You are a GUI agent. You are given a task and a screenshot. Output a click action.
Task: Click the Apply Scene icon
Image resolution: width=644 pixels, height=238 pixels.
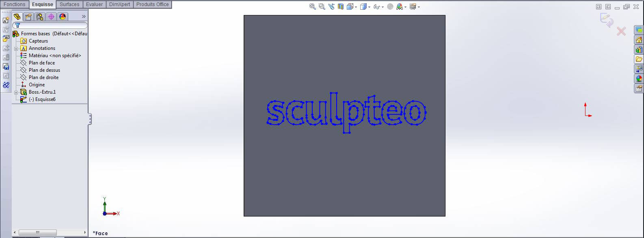pos(400,6)
